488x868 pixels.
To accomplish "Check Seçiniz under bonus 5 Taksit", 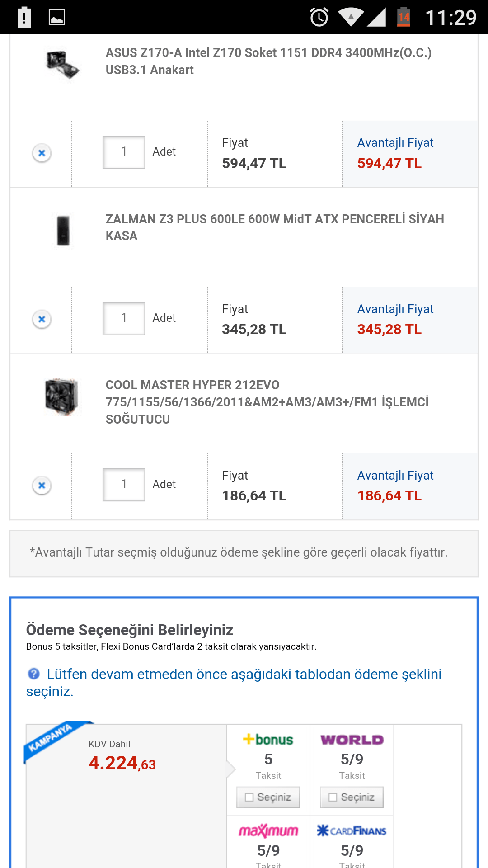I will tap(267, 797).
